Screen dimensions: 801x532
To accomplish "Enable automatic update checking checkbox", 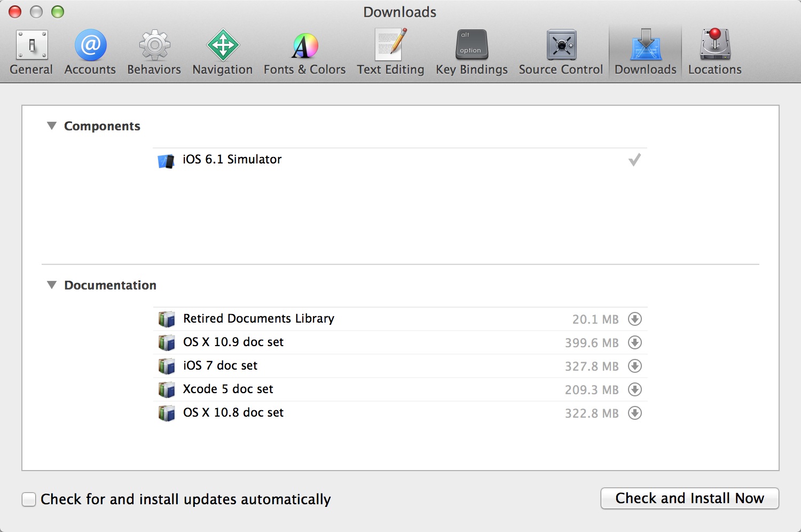I will pyautogui.click(x=29, y=499).
